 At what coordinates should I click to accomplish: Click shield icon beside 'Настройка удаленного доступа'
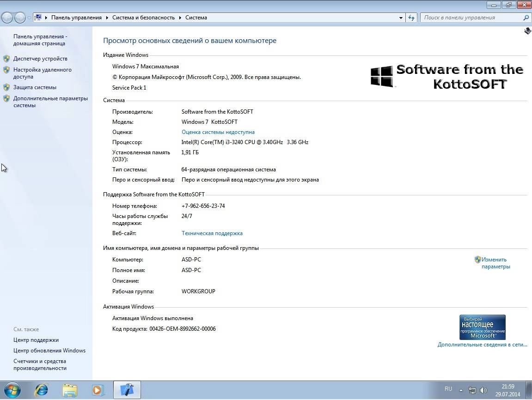click(x=6, y=70)
